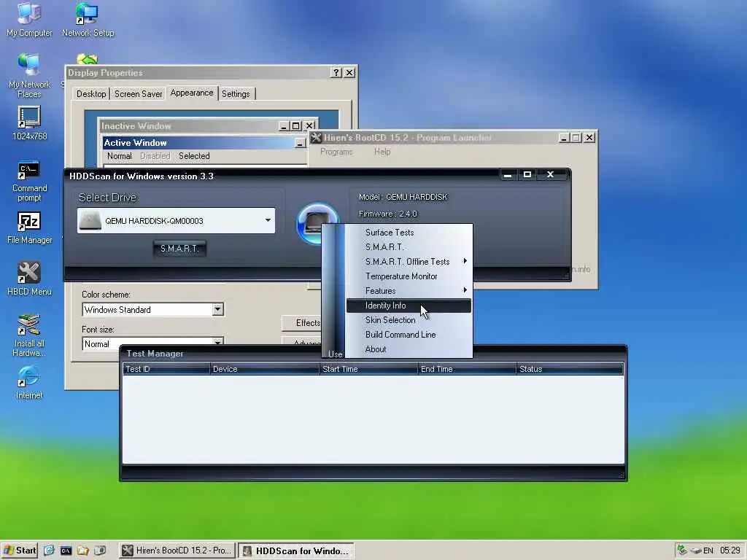Click 'Normal' in preview Active Window
Image resolution: width=747 pixels, height=560 pixels.
click(119, 156)
